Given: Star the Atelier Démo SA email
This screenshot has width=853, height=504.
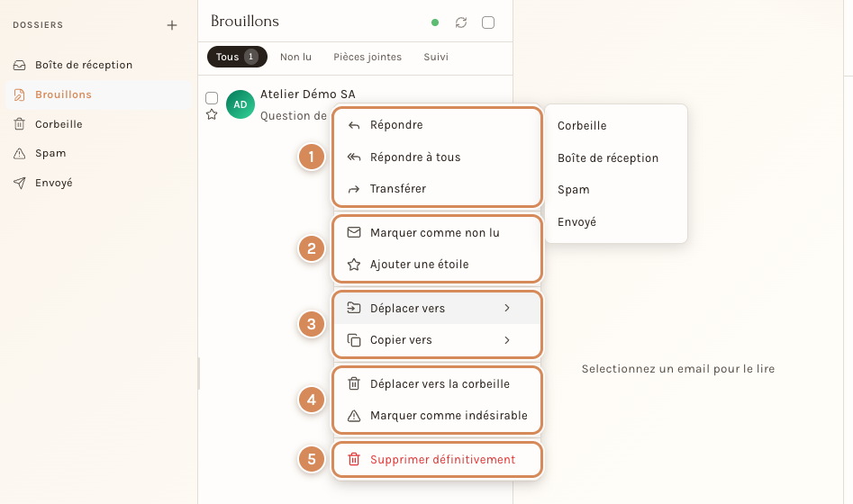Looking at the screenshot, I should [x=212, y=114].
